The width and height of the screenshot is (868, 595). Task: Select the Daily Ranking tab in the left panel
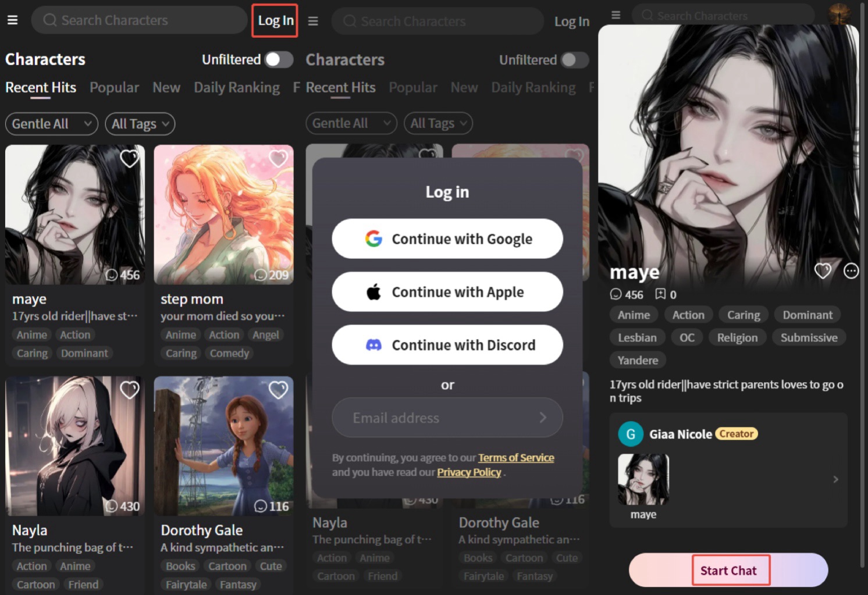[236, 87]
